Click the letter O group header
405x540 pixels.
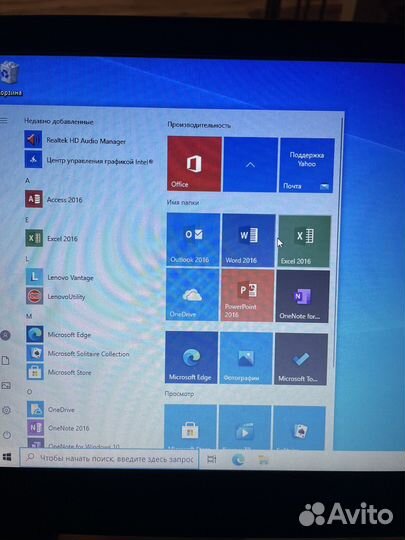click(x=29, y=392)
